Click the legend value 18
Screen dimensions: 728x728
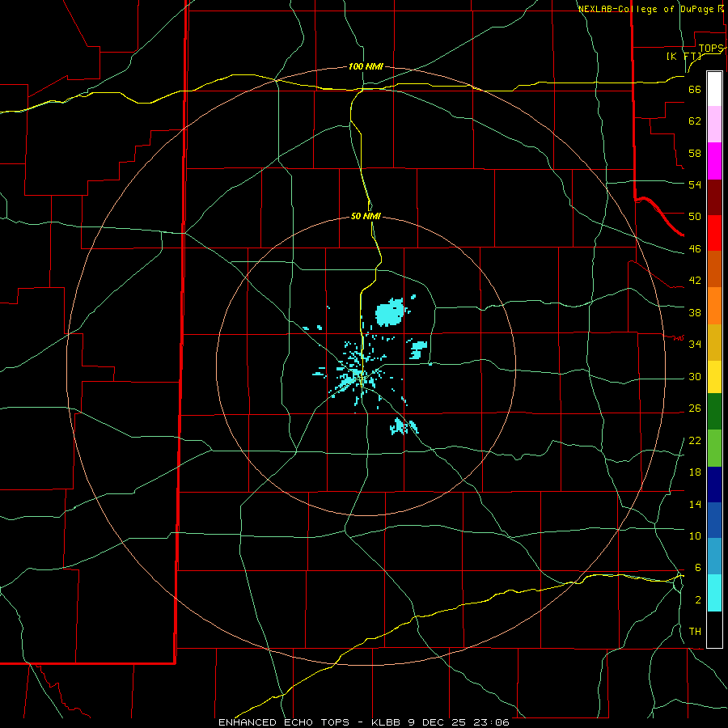click(695, 472)
